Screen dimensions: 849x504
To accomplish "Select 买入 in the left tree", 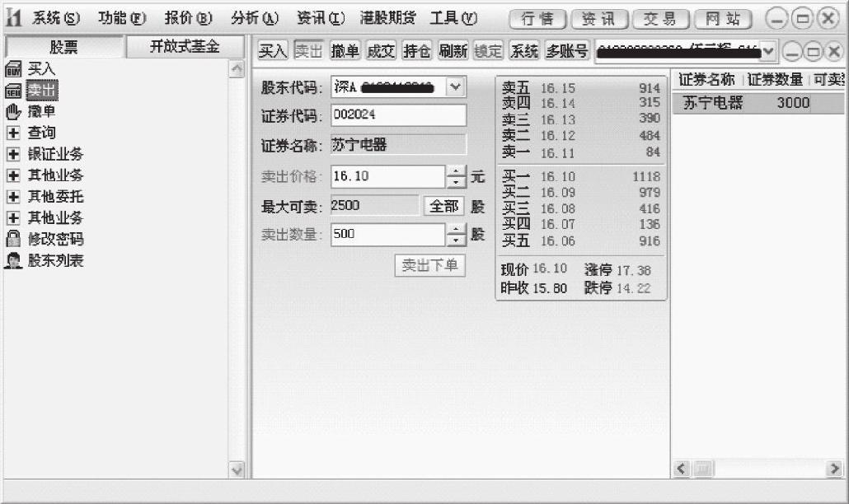I will point(42,68).
